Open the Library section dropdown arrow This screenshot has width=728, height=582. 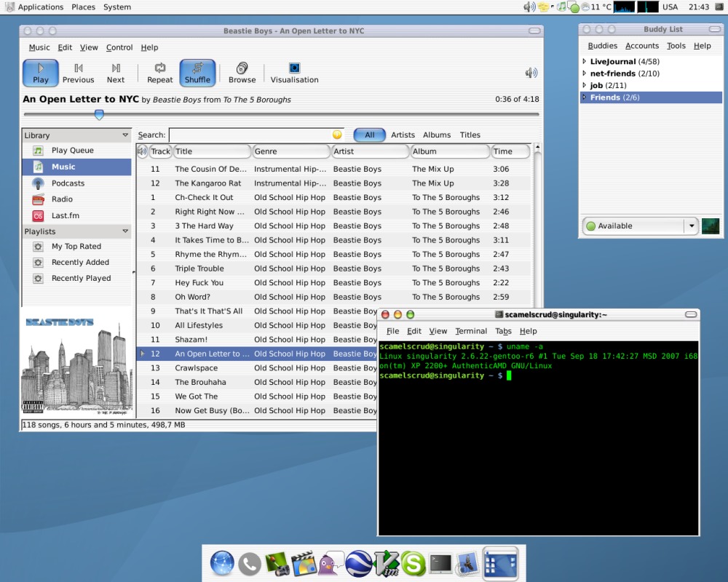click(125, 135)
